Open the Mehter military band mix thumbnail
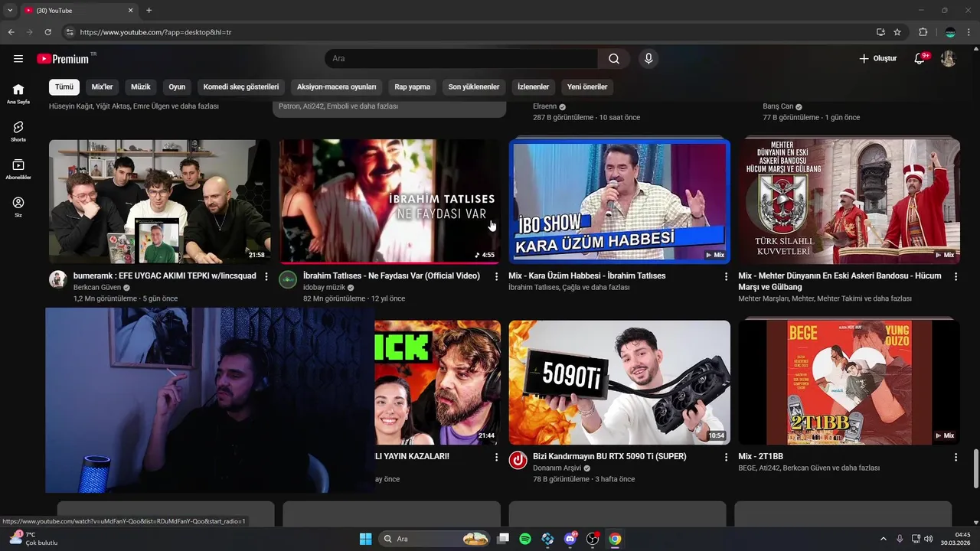Screen dimensions: 980x551 (x=849, y=201)
